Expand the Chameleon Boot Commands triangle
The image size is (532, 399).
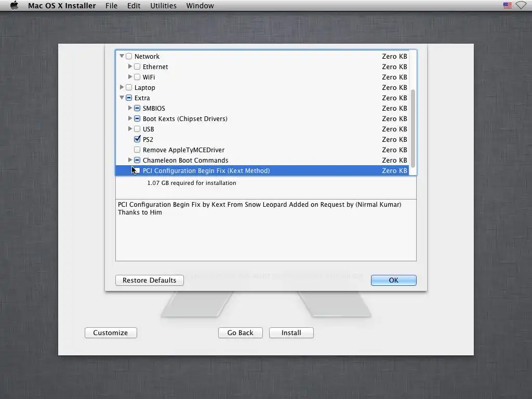tap(130, 160)
